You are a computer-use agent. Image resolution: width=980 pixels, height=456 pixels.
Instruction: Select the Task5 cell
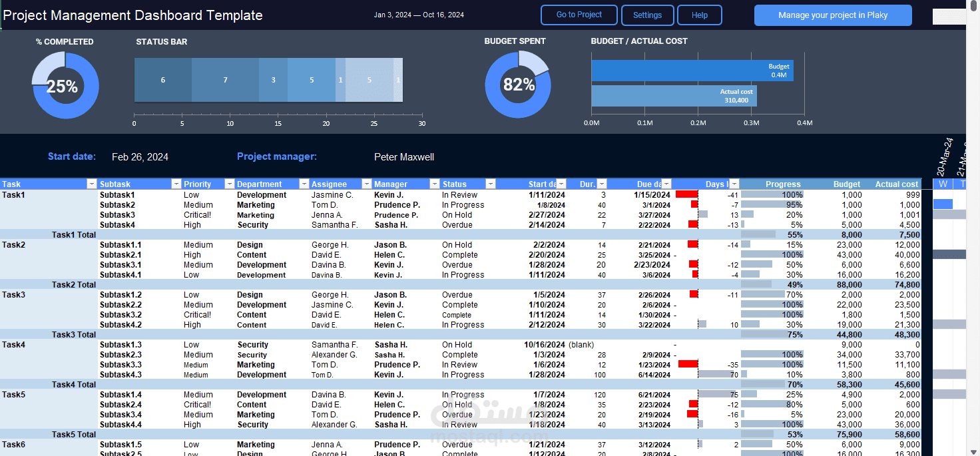[x=49, y=395]
